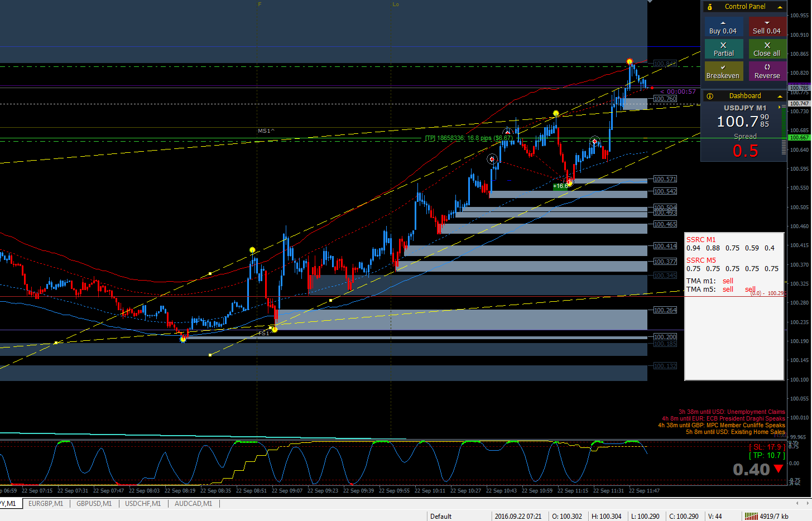Screen dimensions: 812x521
Task: Click the Buy 0.04 button
Action: (723, 26)
